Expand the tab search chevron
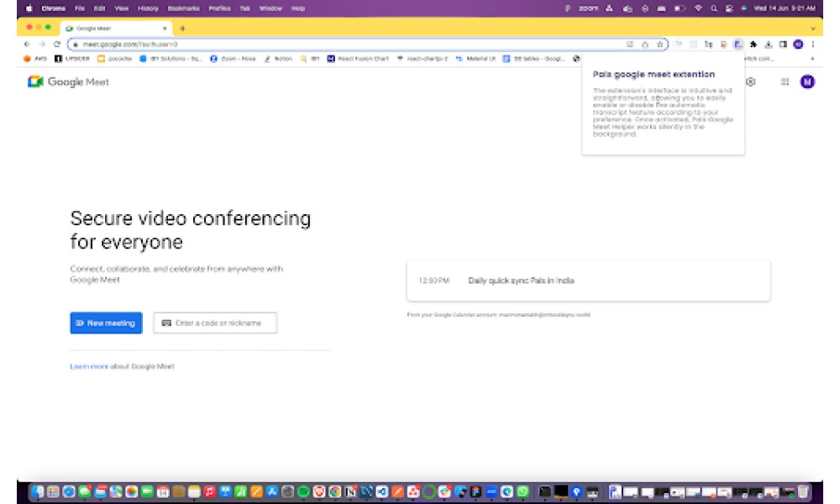The height and width of the screenshot is (504, 840). pyautogui.click(x=812, y=29)
